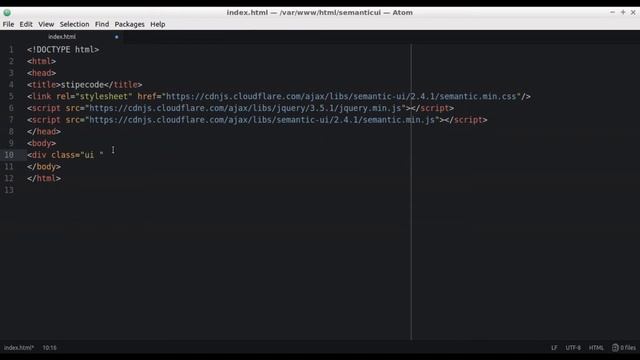
Task: Open the Find menu
Action: (x=102, y=24)
